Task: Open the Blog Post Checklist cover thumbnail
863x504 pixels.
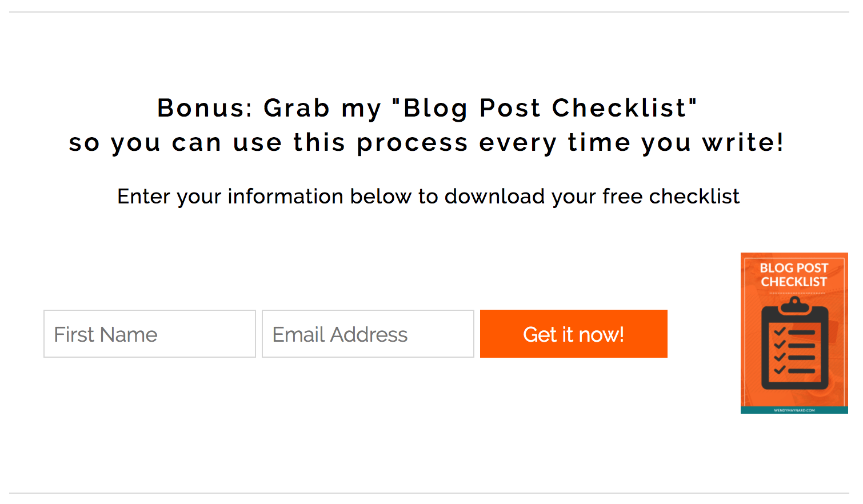Action: 794,333
